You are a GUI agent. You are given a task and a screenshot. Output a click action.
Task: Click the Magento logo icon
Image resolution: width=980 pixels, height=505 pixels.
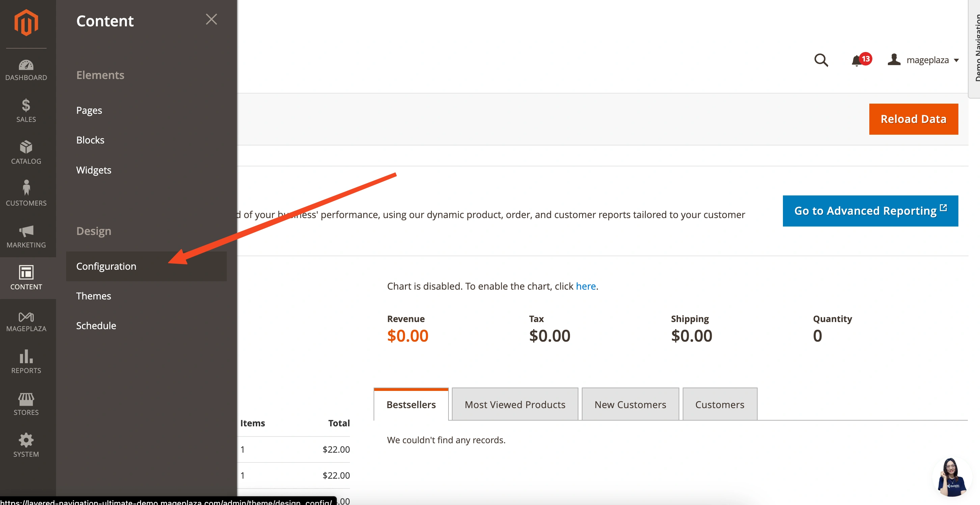[26, 23]
